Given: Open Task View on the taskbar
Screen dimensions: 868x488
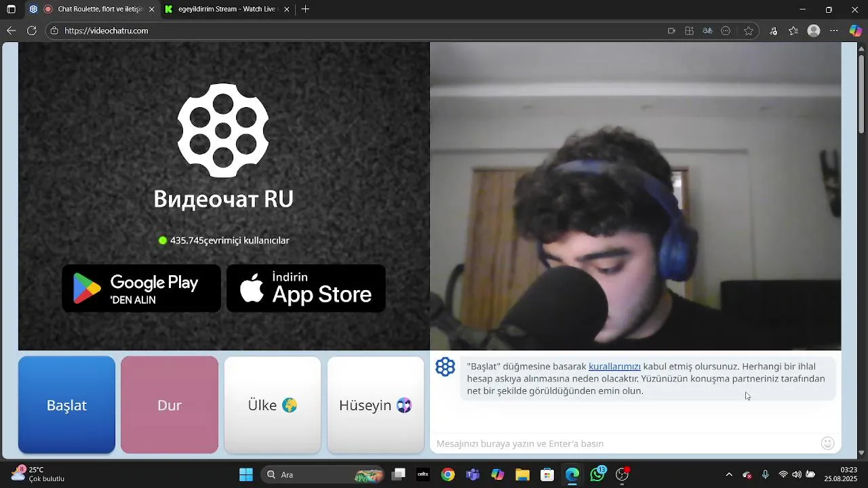Looking at the screenshot, I should 399,474.
